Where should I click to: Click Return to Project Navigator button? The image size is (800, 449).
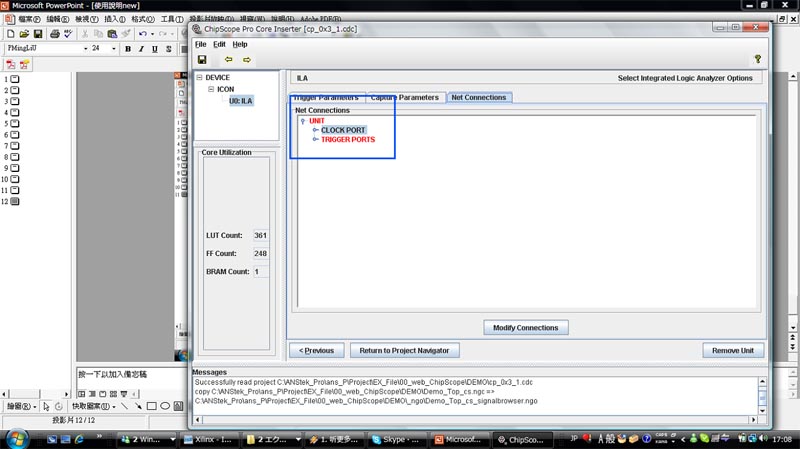point(404,351)
